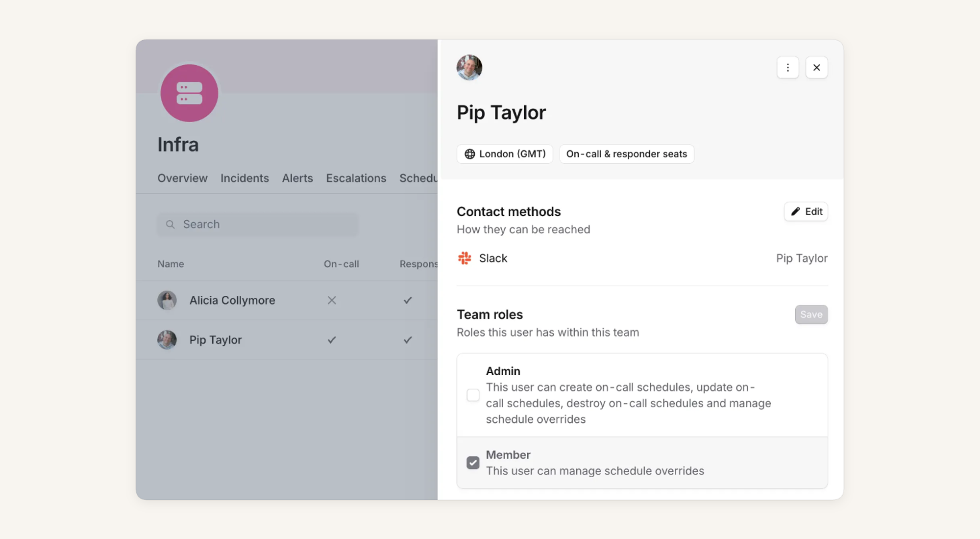Image resolution: width=980 pixels, height=539 pixels.
Task: Click the On-call & responder seats badge
Action: pyautogui.click(x=626, y=154)
